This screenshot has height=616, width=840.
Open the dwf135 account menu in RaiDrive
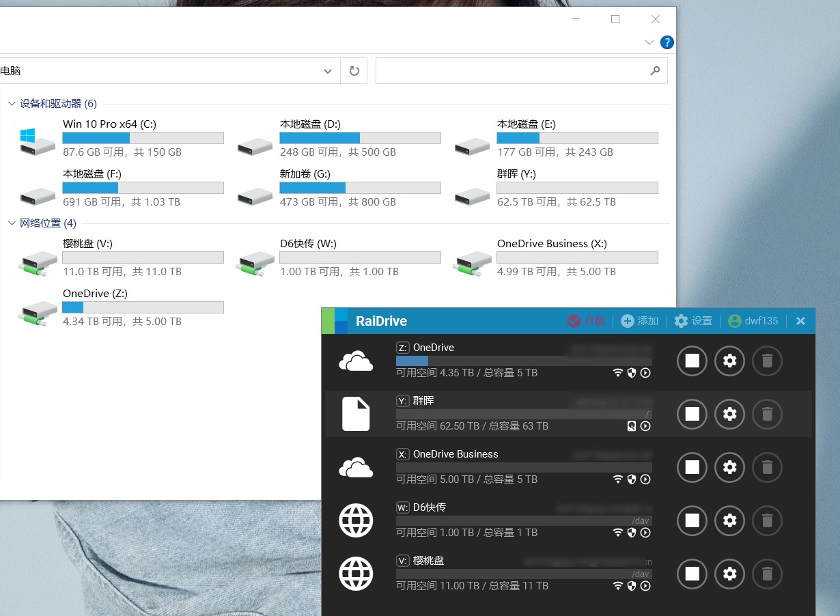point(753,321)
